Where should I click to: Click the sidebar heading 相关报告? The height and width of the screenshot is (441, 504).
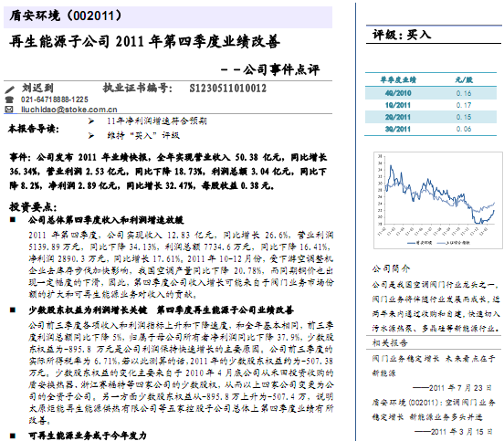click(390, 342)
